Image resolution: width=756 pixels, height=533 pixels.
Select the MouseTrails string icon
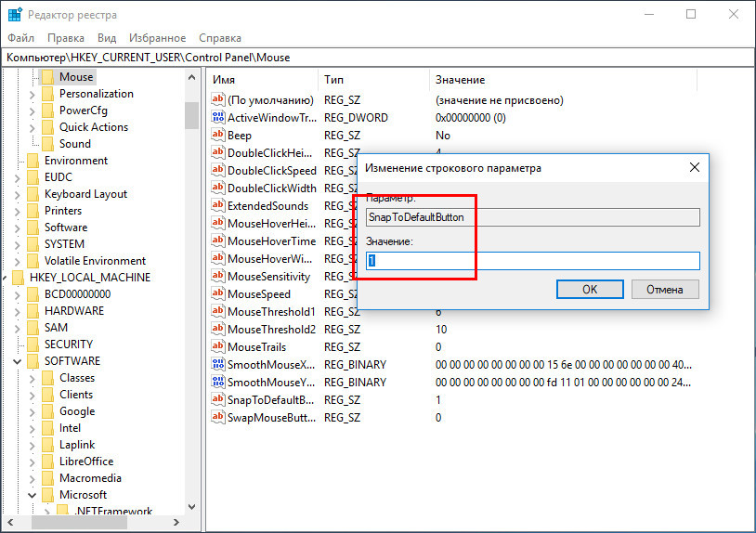[218, 346]
